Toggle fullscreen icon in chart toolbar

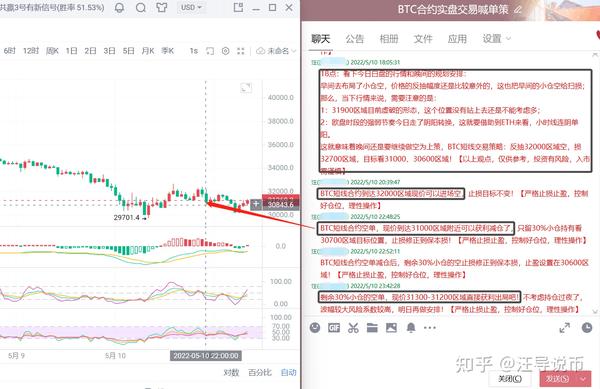(x=241, y=51)
